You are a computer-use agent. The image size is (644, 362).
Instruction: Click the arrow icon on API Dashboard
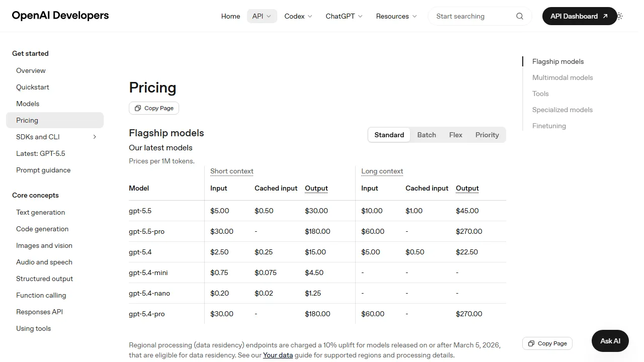[x=605, y=16]
